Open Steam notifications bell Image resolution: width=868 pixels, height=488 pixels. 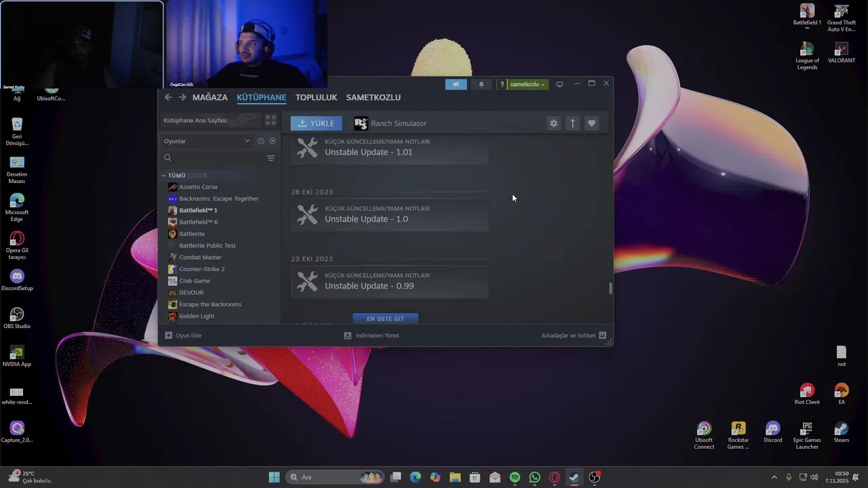pos(481,84)
